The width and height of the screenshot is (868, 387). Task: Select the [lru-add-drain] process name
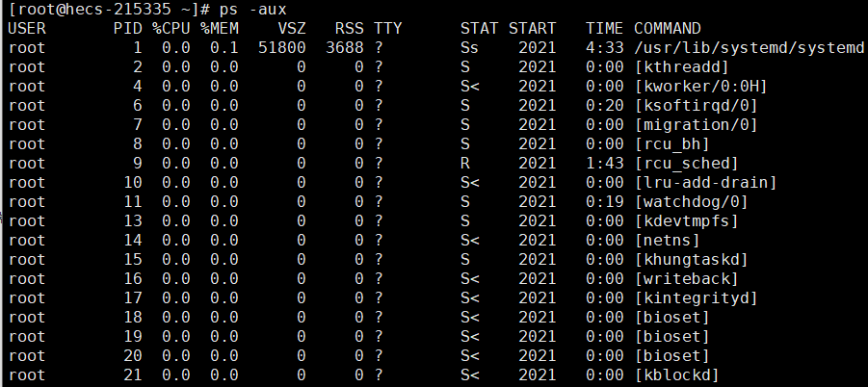point(706,183)
